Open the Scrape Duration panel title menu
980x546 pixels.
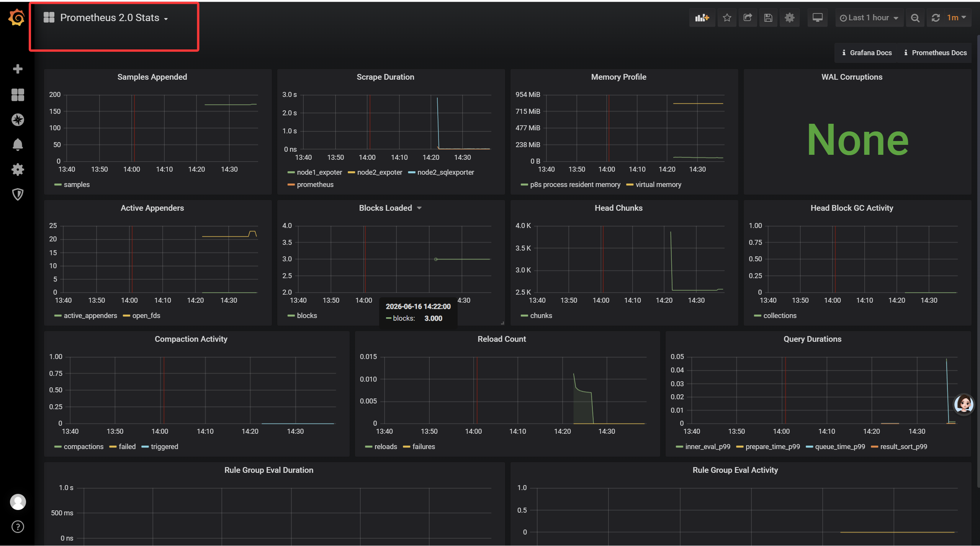coord(385,77)
